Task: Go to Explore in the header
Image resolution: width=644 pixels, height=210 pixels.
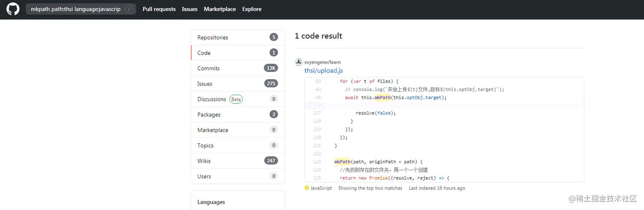Action: (252, 9)
